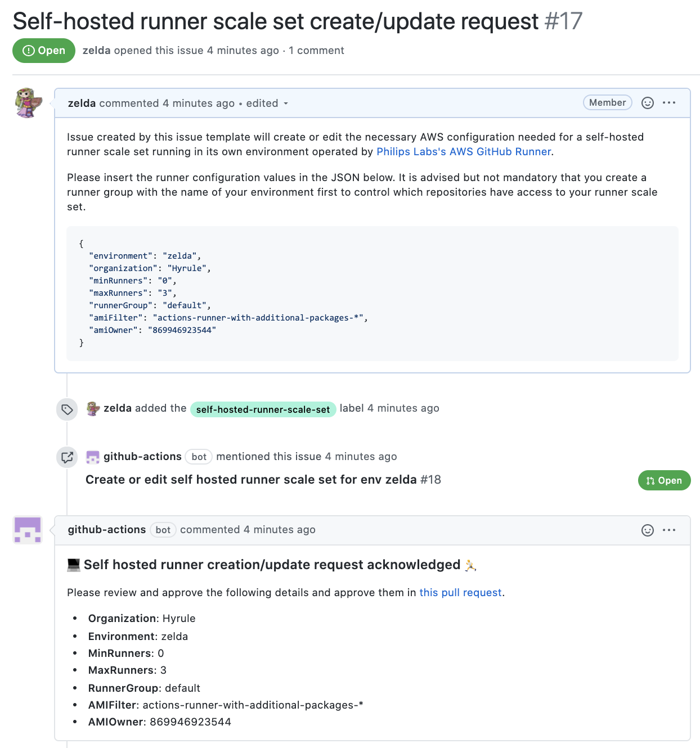The height and width of the screenshot is (748, 700).
Task: Click the label tag timeline icon
Action: click(67, 409)
